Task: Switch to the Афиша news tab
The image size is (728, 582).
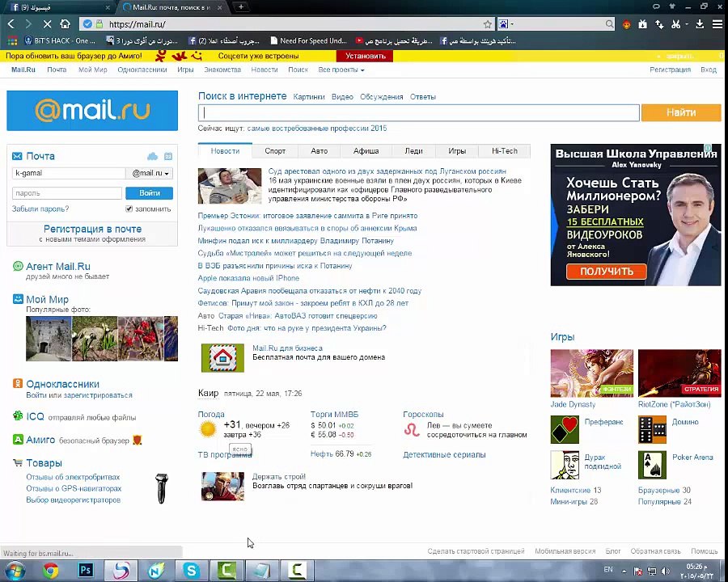Action: click(x=366, y=151)
